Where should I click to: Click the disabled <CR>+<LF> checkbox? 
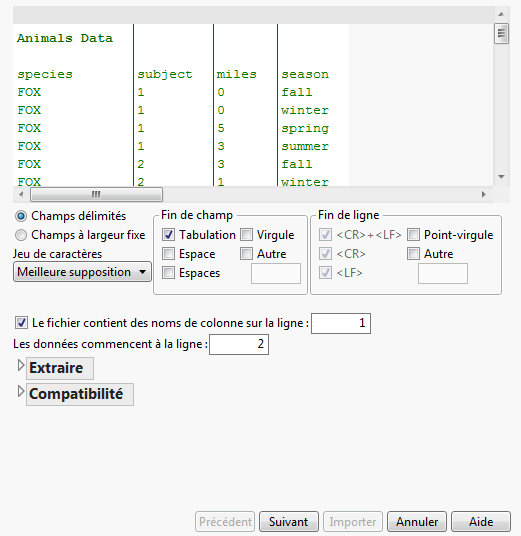click(x=325, y=235)
